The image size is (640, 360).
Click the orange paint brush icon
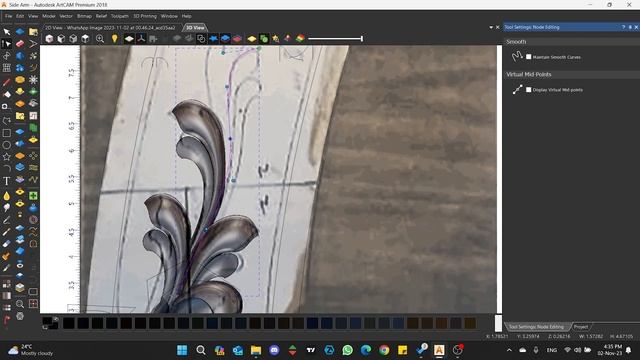(x=6, y=256)
